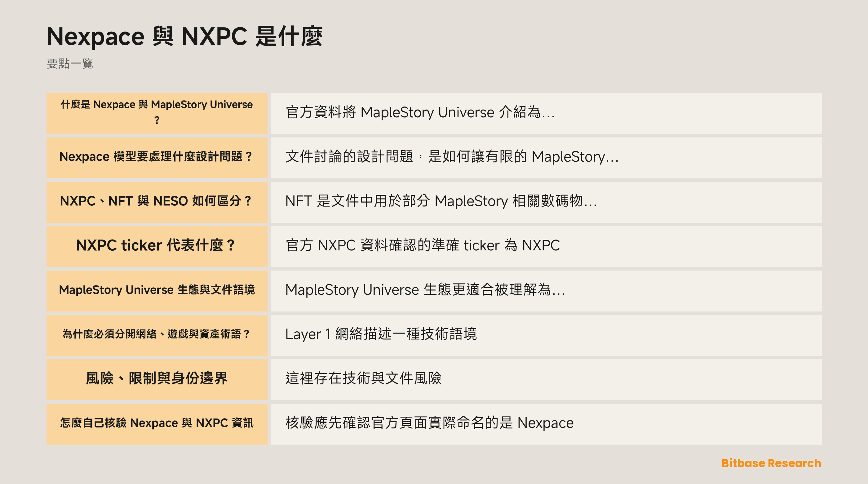
Task: Click the answer '官方資料將 MapleStory Universe 介紹為…'
Action: click(420, 112)
